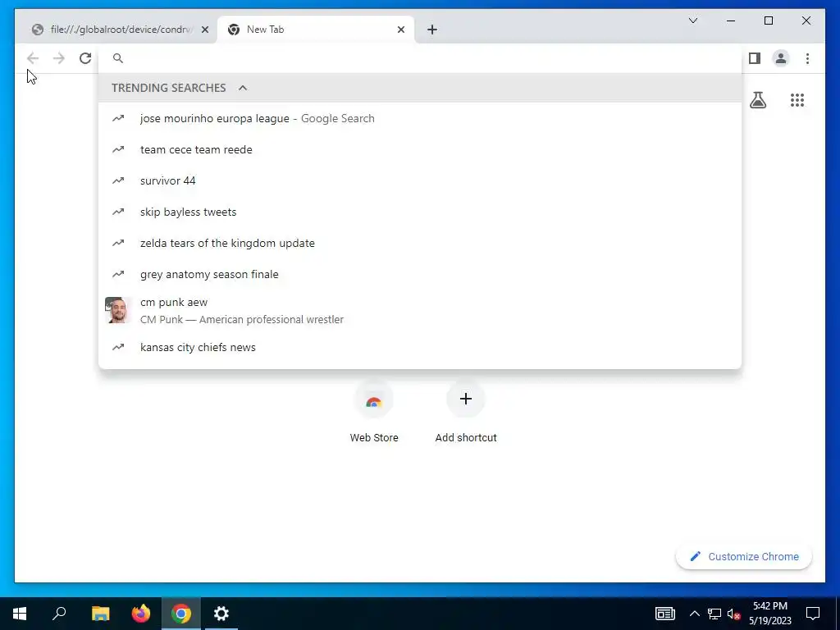
Task: Click the CM Punk photo thumbnail
Action: (x=117, y=311)
